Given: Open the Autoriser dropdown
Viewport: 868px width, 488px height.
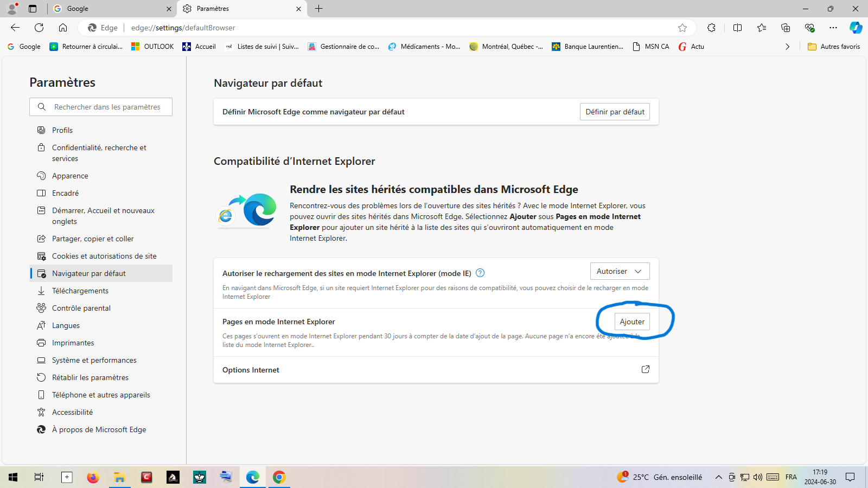Looking at the screenshot, I should pos(620,271).
